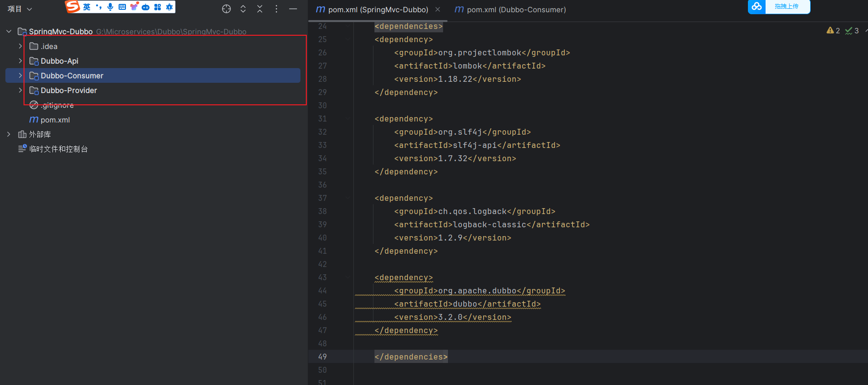Click the Sogou input method logo
This screenshot has height=385, width=868.
(x=73, y=6)
